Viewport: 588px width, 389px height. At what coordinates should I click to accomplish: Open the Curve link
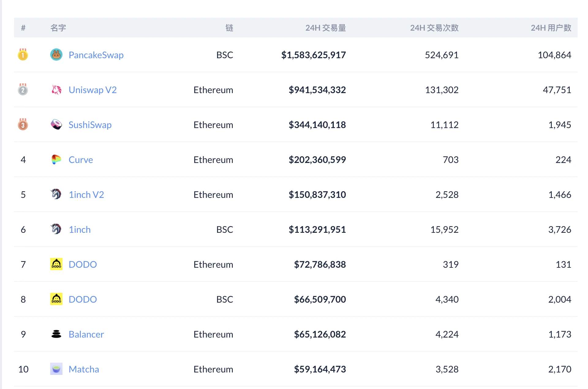pyautogui.click(x=81, y=160)
